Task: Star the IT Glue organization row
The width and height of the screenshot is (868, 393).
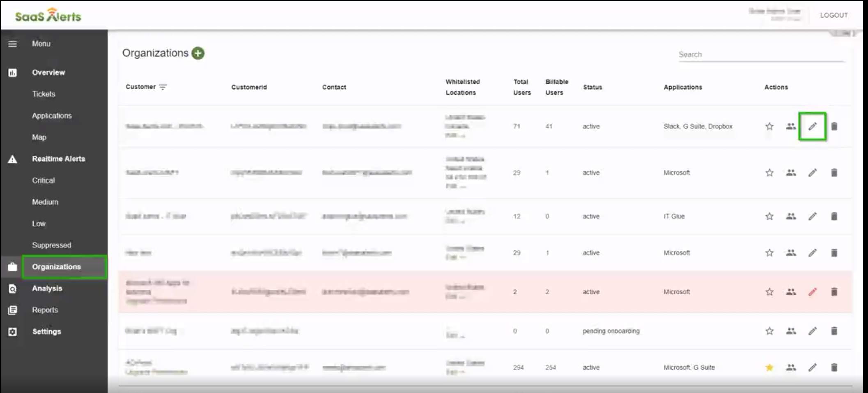Action: 769,216
